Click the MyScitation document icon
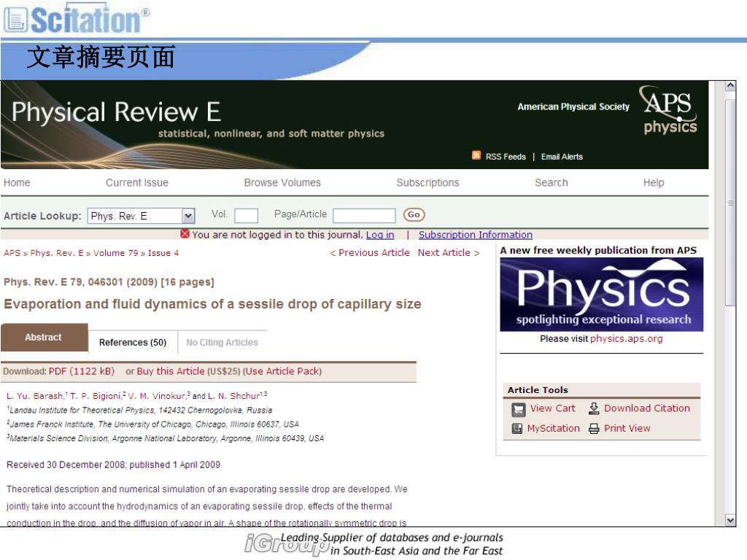This screenshot has height=560, width=747. 517,429
